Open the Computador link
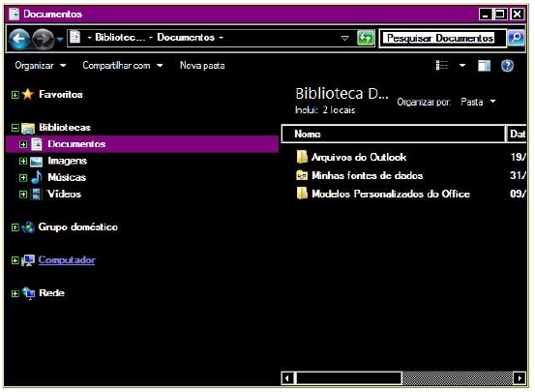This screenshot has width=535, height=392. click(67, 260)
